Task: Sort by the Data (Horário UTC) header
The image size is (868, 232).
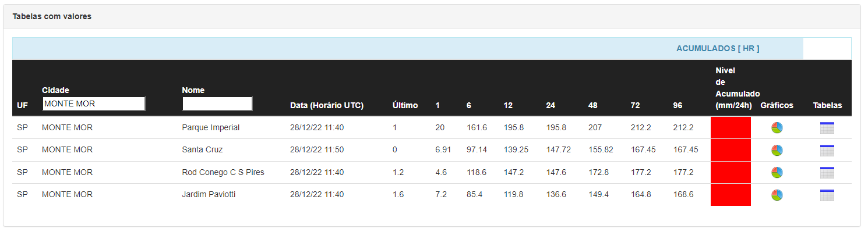Action: [x=327, y=106]
